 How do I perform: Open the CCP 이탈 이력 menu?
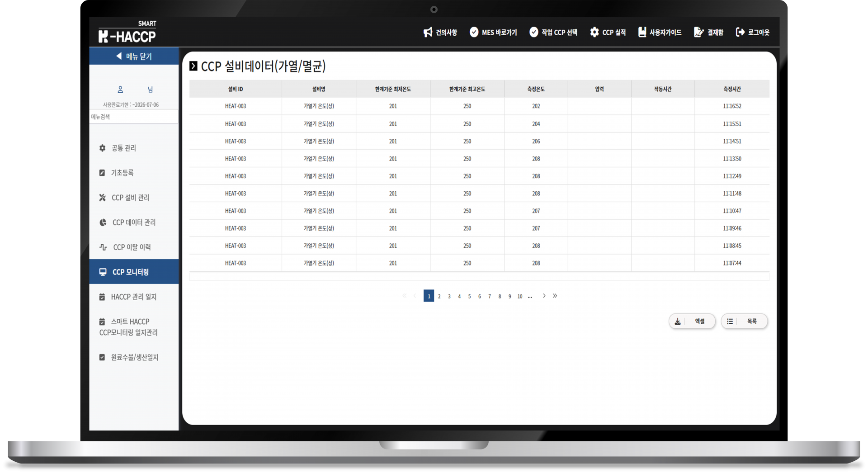(x=134, y=247)
